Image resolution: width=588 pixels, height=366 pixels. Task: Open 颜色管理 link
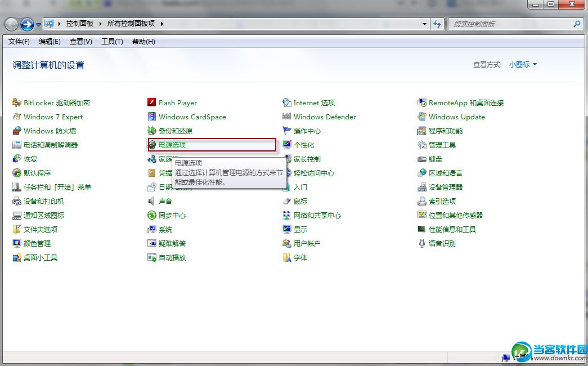click(x=37, y=243)
